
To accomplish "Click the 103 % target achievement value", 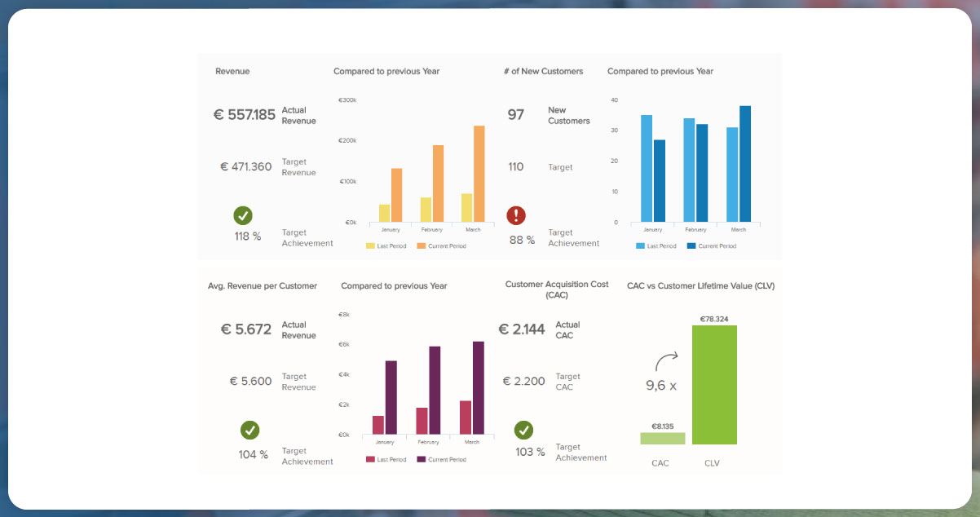I will click(x=530, y=451).
